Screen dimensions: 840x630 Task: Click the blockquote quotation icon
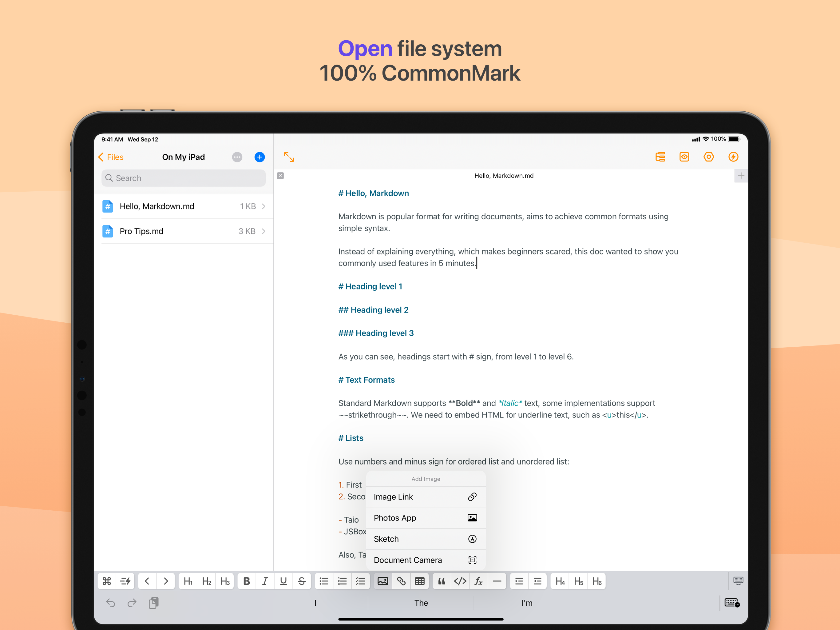click(x=442, y=581)
